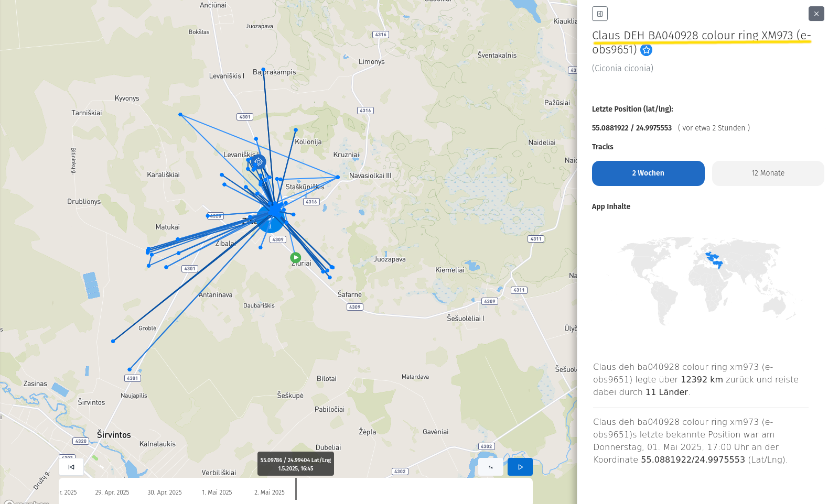Click the green start marker near Žiuriai
The height and width of the screenshot is (504, 839).
pos(295,258)
